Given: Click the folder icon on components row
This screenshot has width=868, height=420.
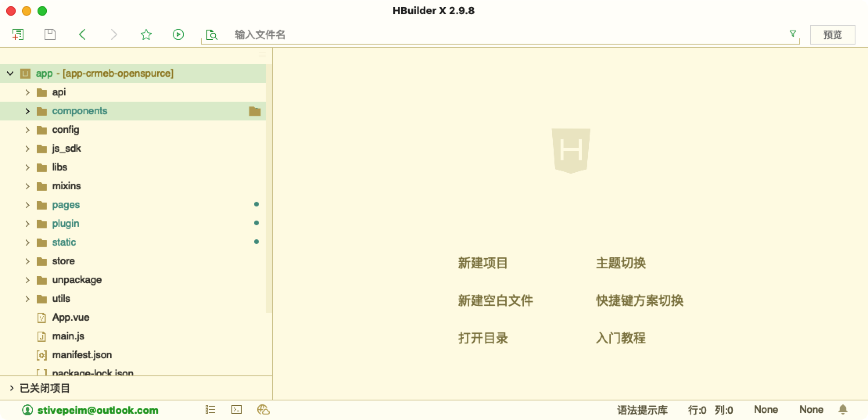Looking at the screenshot, I should coord(255,111).
